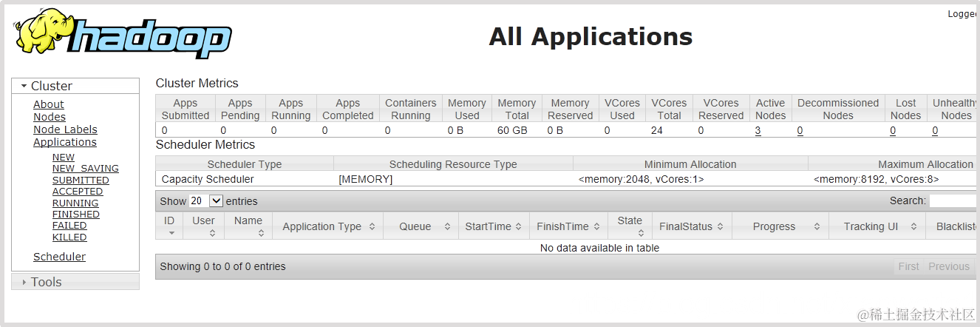The width and height of the screenshot is (980, 327).
Task: Sort table by Progress column
Action: [780, 226]
